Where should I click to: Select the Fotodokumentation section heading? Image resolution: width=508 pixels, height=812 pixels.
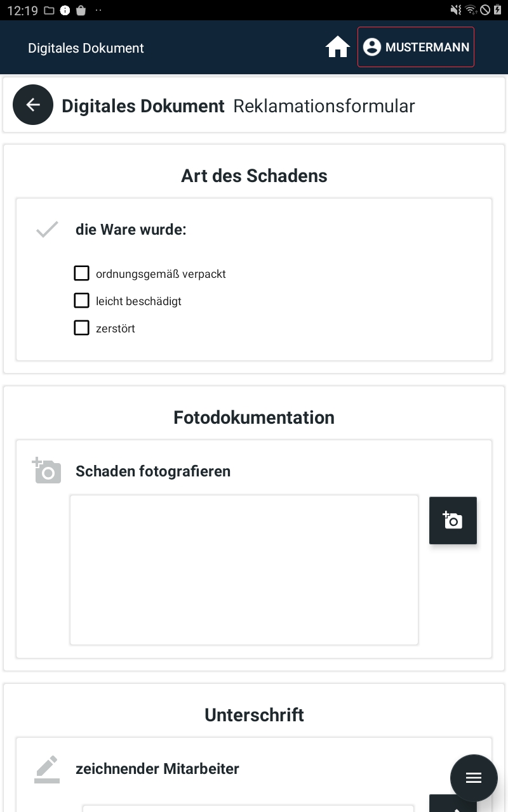point(254,417)
